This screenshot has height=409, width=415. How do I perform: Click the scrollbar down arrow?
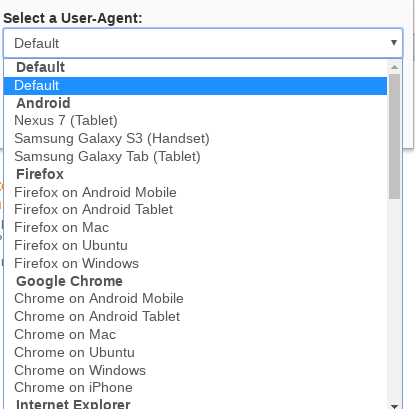(x=394, y=406)
